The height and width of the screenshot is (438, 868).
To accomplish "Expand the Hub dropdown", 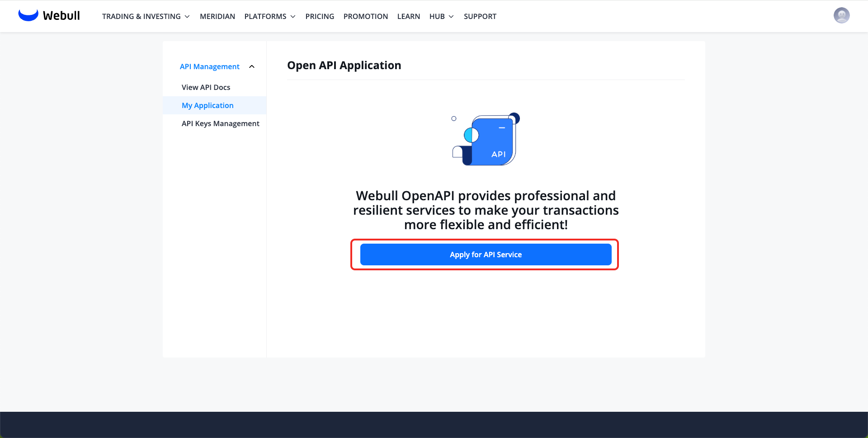I will (441, 16).
